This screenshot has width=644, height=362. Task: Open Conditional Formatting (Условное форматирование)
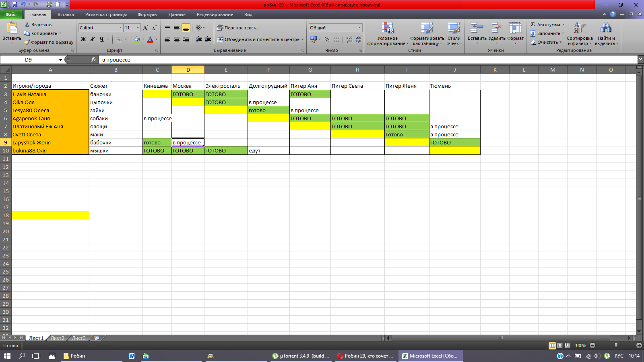387,28
